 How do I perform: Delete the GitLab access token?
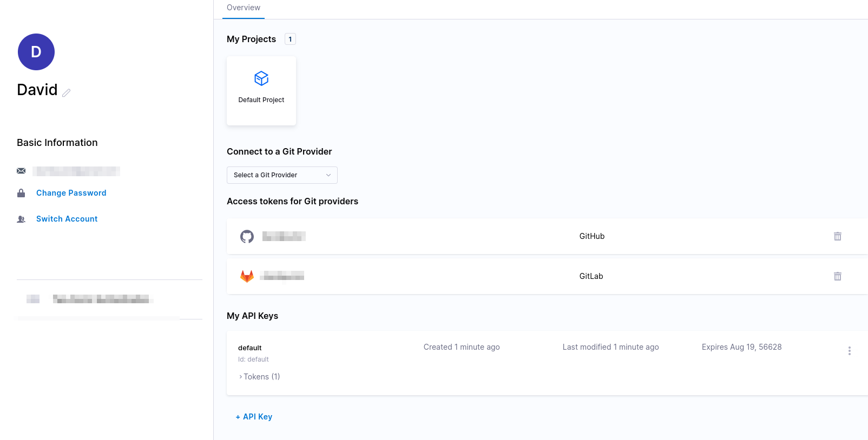[x=837, y=276]
